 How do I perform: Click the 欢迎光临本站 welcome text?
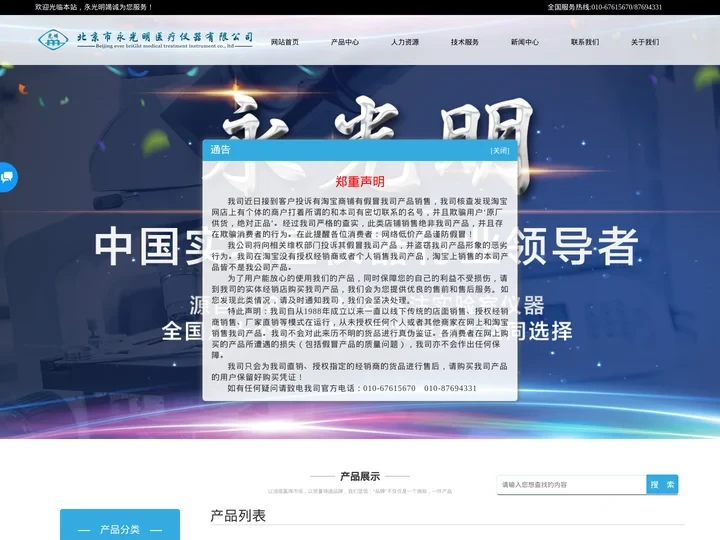coord(94,7)
